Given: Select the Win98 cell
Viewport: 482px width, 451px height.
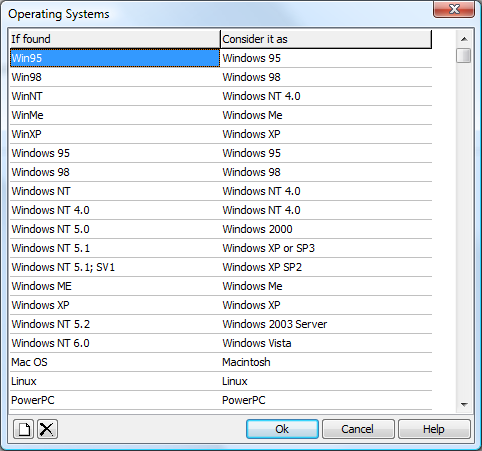Looking at the screenshot, I should [115, 77].
